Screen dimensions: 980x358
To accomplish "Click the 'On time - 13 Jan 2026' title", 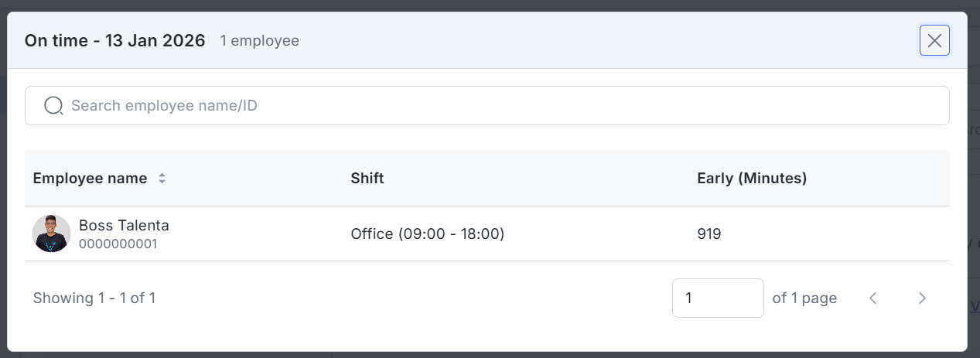I will tap(115, 41).
